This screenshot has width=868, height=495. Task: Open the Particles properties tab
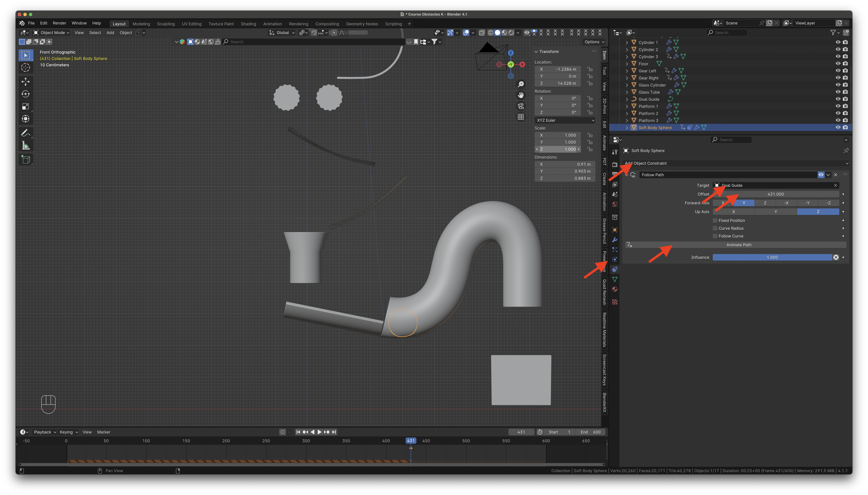(x=614, y=250)
